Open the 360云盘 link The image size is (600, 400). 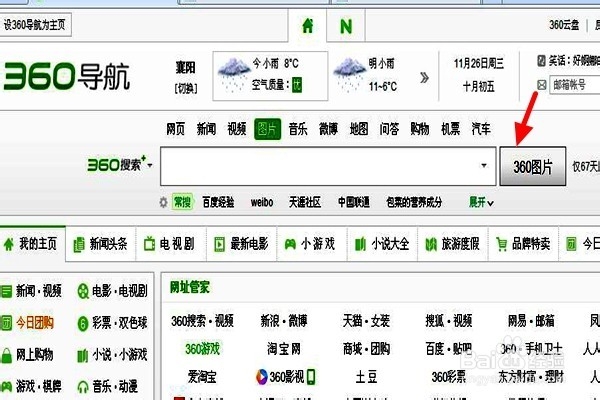(564, 25)
